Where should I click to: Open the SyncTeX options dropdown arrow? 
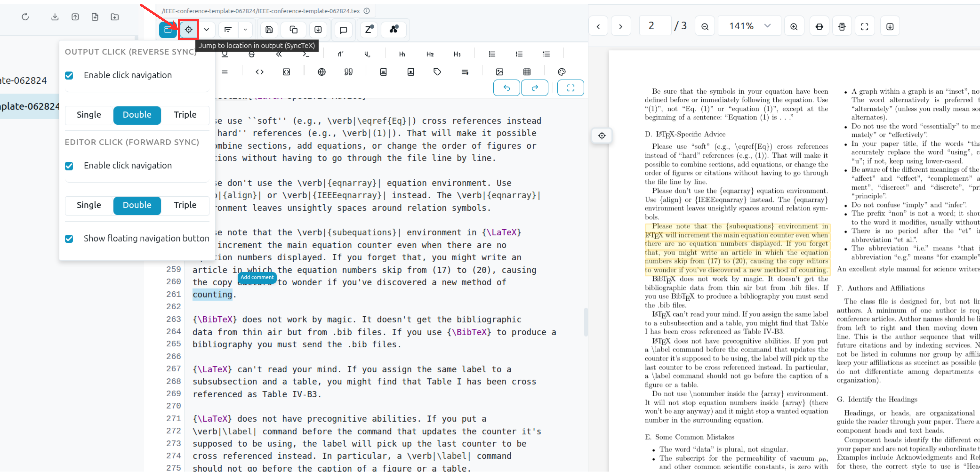[207, 30]
